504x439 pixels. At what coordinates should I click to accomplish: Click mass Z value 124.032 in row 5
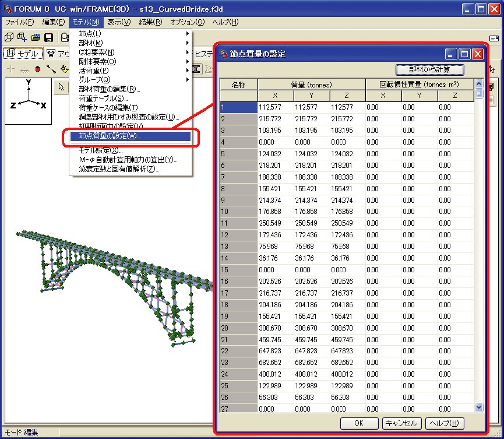click(347, 154)
